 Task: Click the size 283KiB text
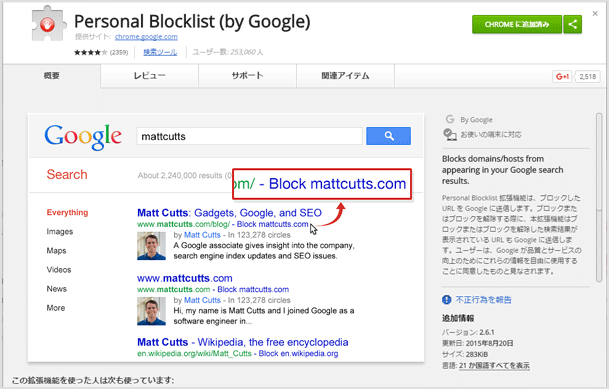465,354
